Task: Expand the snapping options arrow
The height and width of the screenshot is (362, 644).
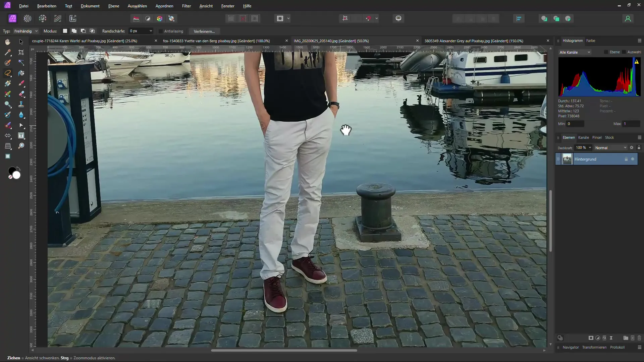Action: tap(377, 18)
